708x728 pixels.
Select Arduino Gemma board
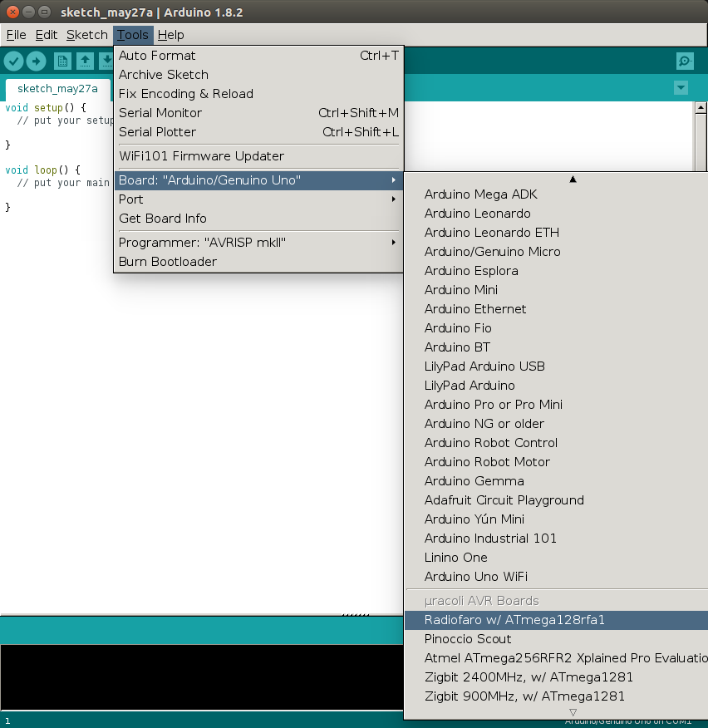556,481
